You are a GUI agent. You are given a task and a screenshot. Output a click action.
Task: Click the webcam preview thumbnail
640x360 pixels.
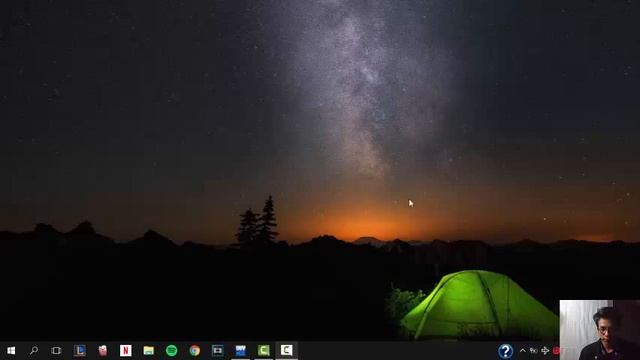click(600, 330)
